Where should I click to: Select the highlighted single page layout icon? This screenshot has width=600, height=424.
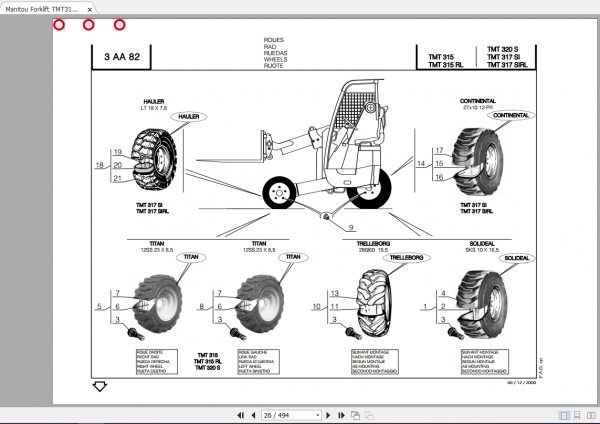[x=564, y=415]
